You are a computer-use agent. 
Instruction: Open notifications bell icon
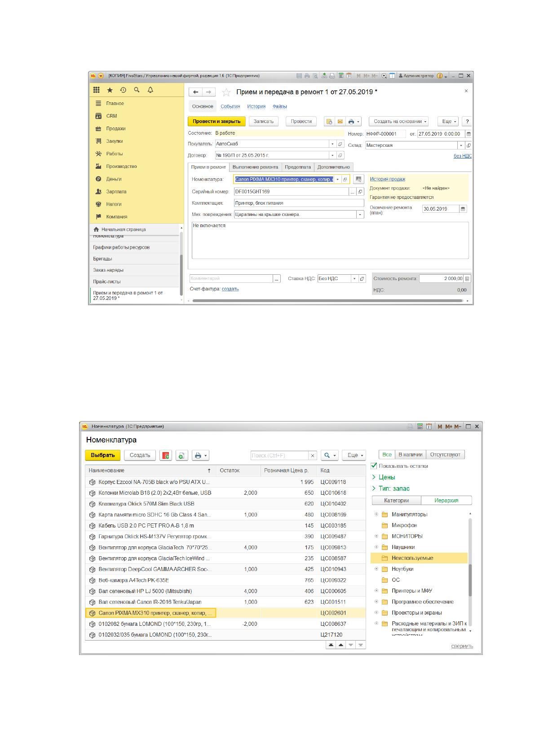(x=150, y=90)
